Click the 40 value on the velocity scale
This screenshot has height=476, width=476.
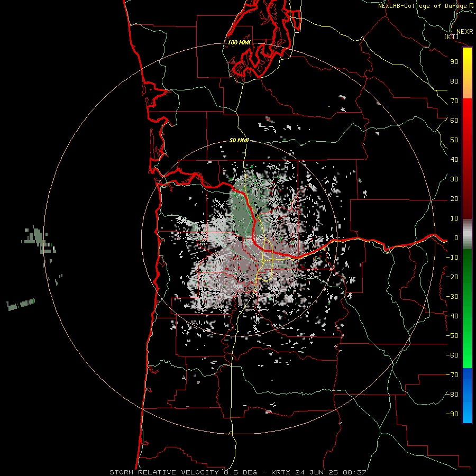click(x=454, y=160)
